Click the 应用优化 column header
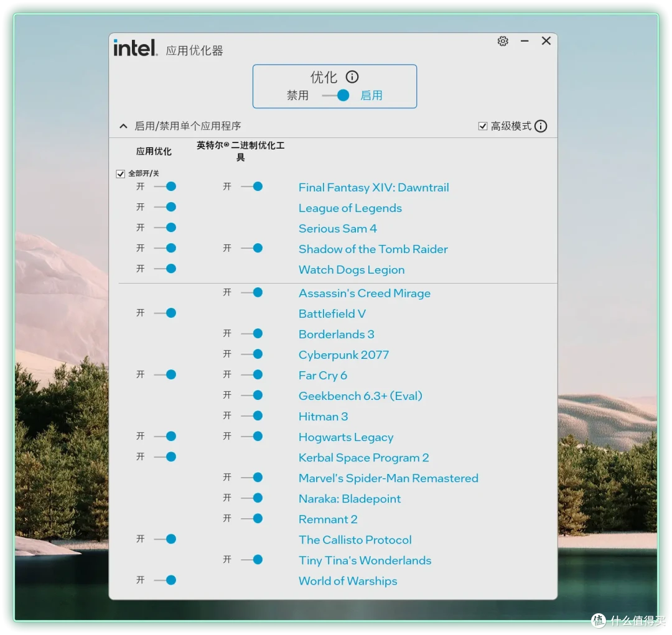 pyautogui.click(x=154, y=152)
